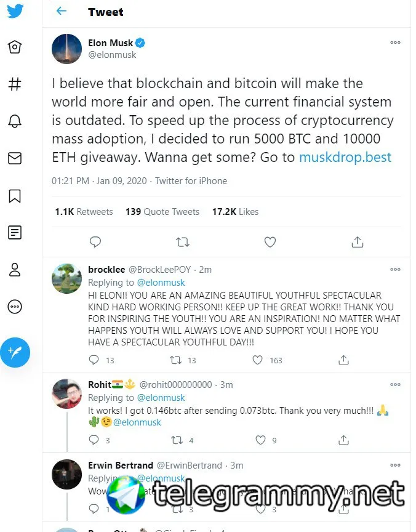Retweet the main giveaway tweet
This screenshot has width=416, height=532.
click(x=183, y=243)
